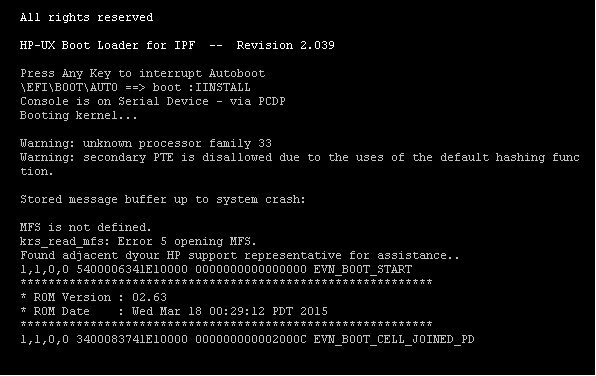
Task: Click the 'MFS is not defined.' line
Action: pyautogui.click(x=86, y=228)
